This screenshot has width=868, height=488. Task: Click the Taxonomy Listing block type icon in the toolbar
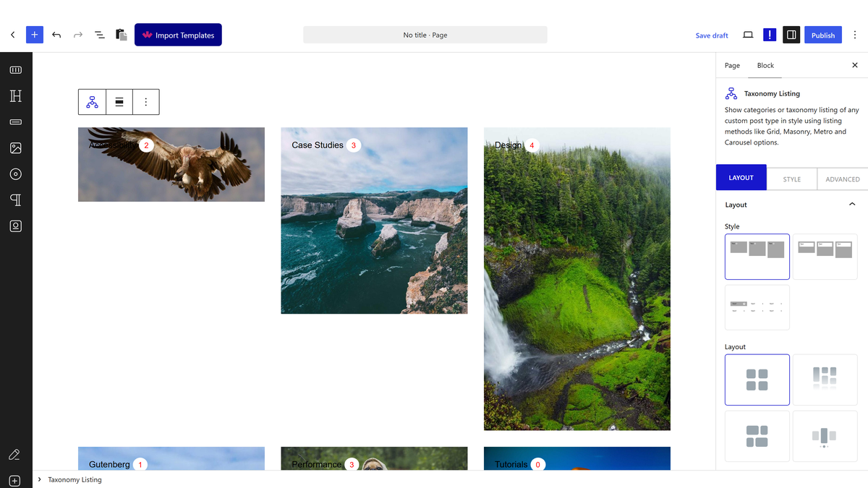[x=92, y=102]
